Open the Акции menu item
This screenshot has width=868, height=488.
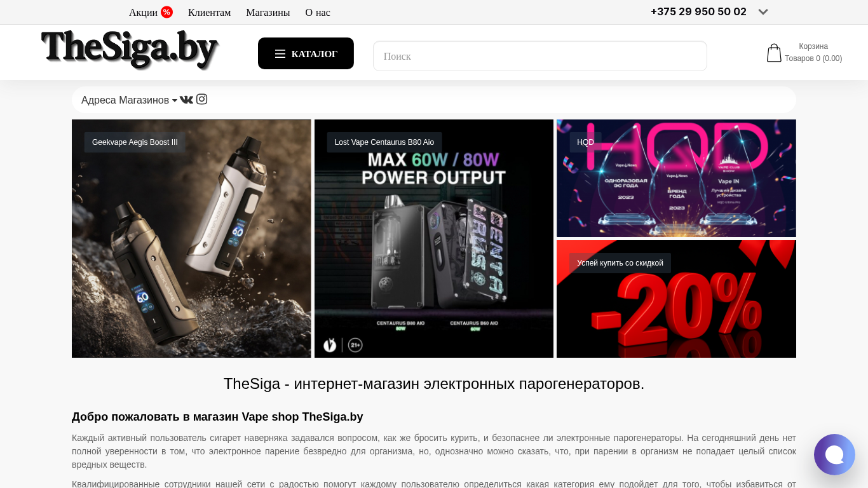coord(143,13)
